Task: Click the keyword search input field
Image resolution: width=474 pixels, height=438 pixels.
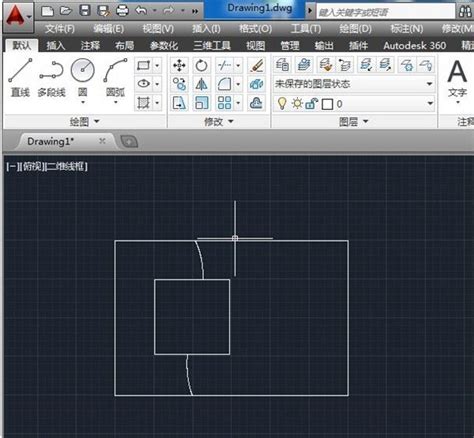Action: point(385,12)
